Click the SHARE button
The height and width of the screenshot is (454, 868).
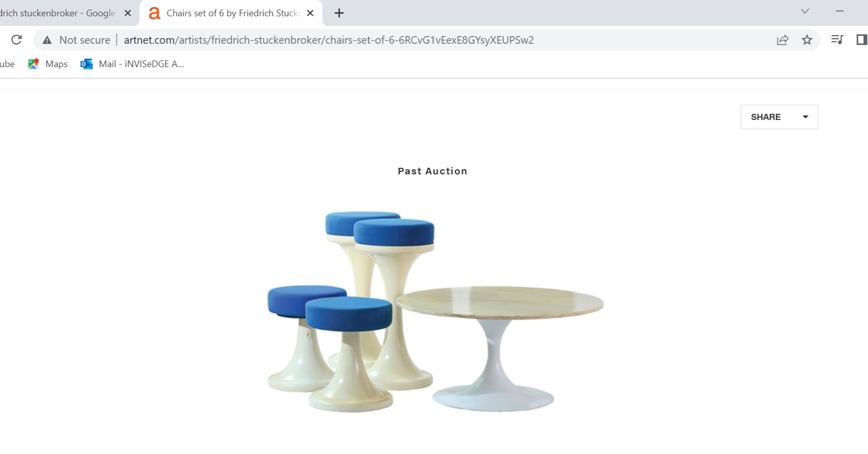pyautogui.click(x=779, y=117)
